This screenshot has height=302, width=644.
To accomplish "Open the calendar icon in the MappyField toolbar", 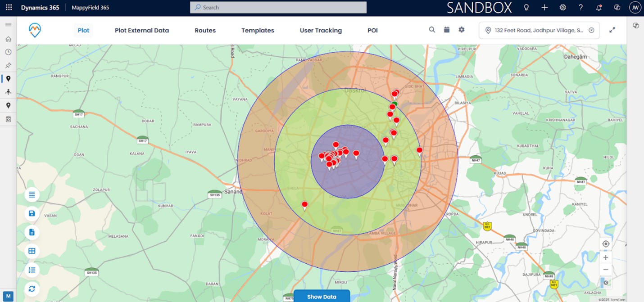I will pyautogui.click(x=447, y=30).
